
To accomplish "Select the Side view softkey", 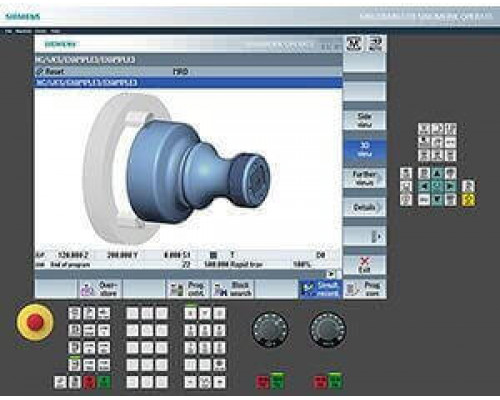I will point(365,120).
